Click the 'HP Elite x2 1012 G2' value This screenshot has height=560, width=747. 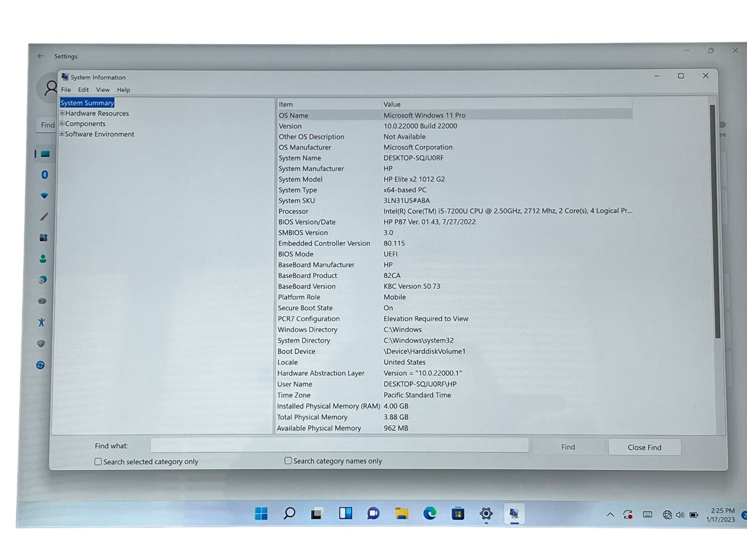414,179
